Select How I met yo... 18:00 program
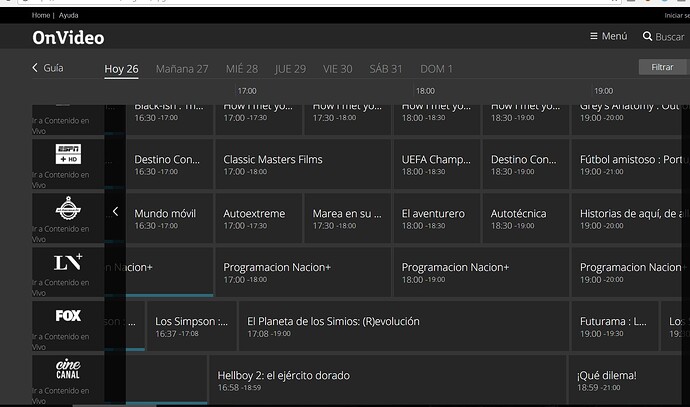Screen dimensions: 690x407 pos(437,118)
